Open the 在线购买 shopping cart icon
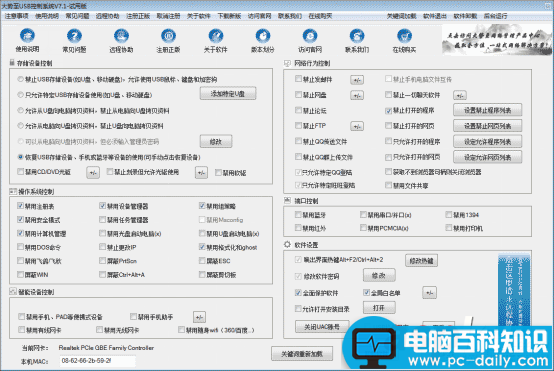This screenshot has height=371, width=554. point(404,36)
